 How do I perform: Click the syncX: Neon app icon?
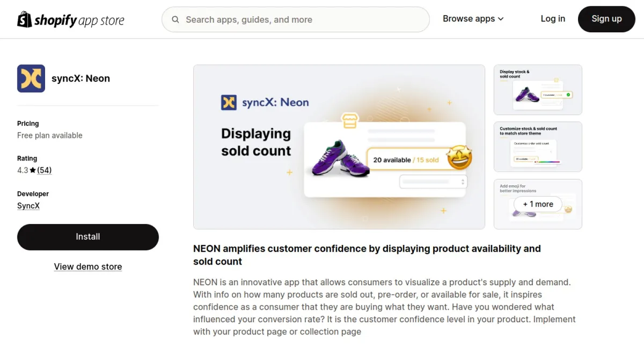click(31, 78)
